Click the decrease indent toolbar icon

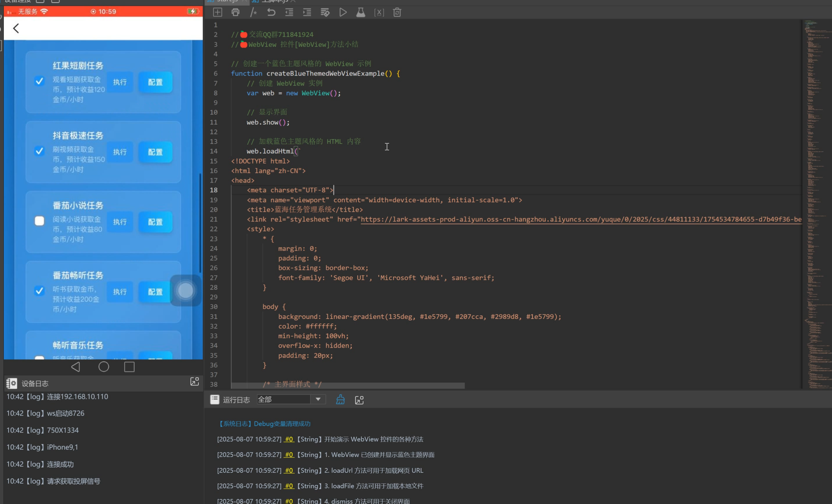[289, 13]
